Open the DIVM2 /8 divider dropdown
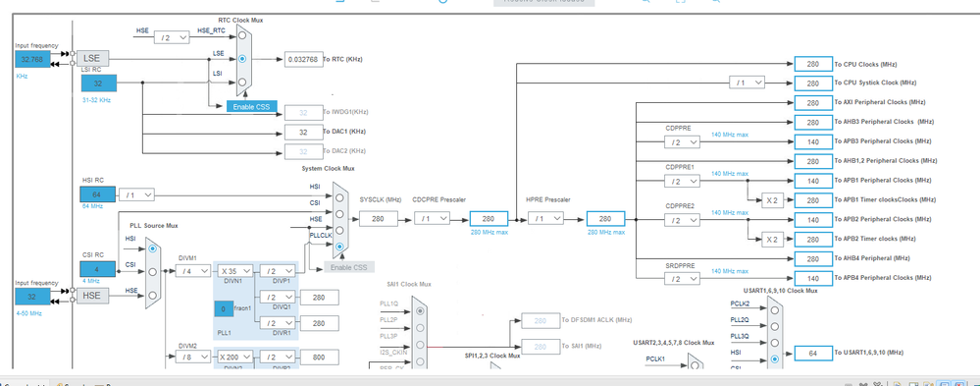The height and width of the screenshot is (386, 980). tap(192, 357)
